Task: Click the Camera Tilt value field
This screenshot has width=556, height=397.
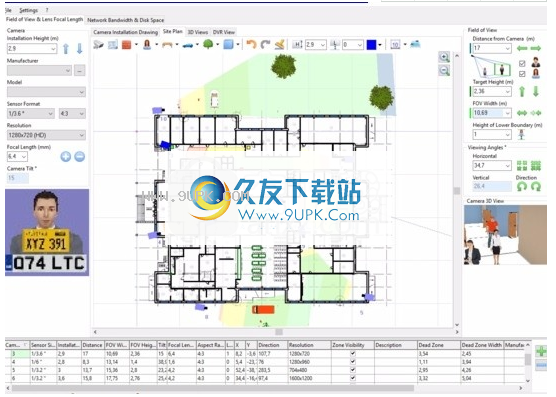Action: (17, 178)
